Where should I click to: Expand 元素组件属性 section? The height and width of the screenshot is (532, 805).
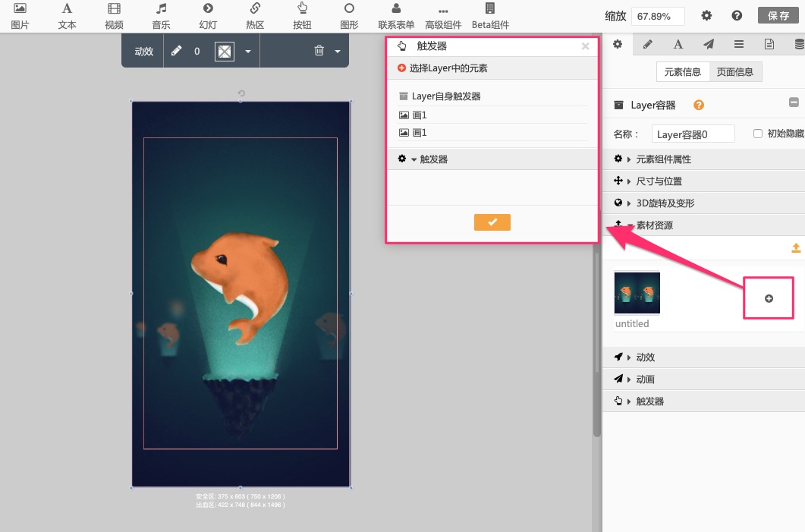(704, 159)
